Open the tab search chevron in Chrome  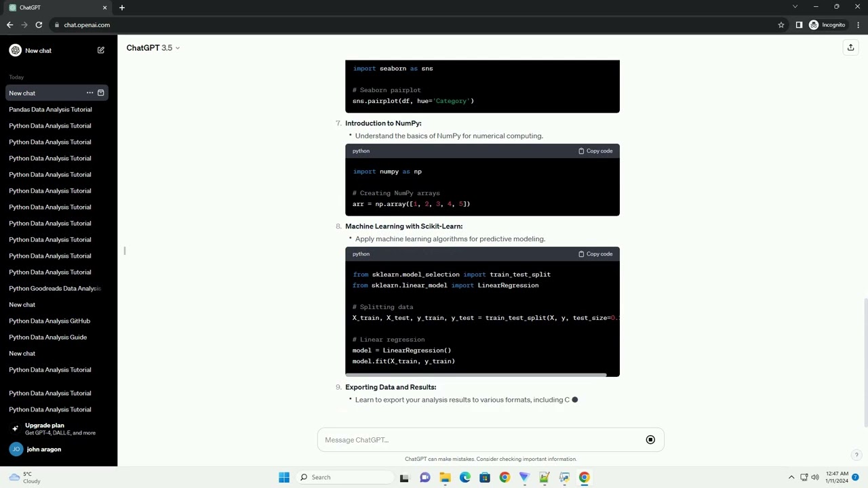click(795, 7)
